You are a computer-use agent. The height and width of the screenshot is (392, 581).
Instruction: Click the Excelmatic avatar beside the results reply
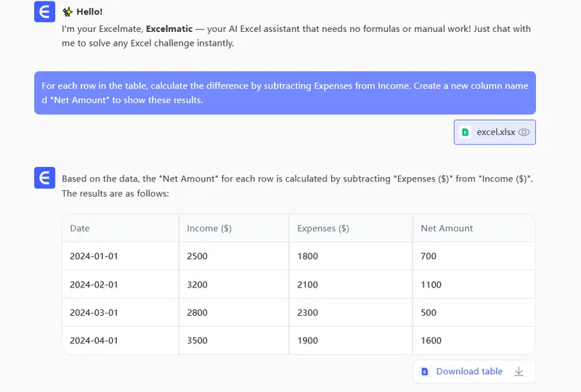click(x=45, y=178)
